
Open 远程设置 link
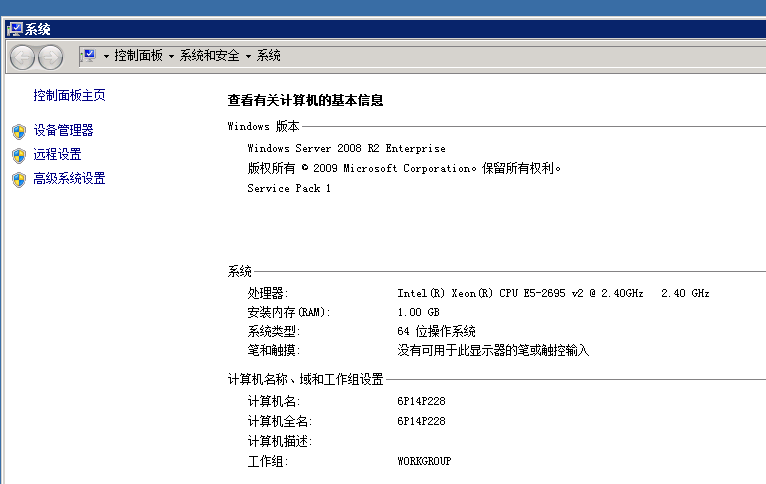coord(57,154)
